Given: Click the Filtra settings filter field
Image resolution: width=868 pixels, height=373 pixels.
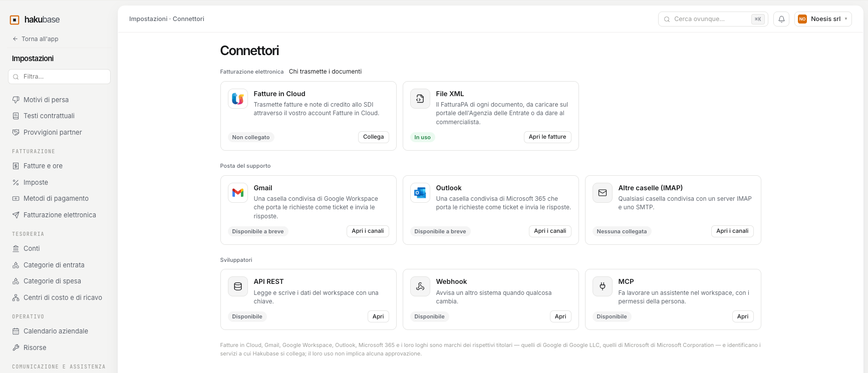Looking at the screenshot, I should click(x=59, y=77).
